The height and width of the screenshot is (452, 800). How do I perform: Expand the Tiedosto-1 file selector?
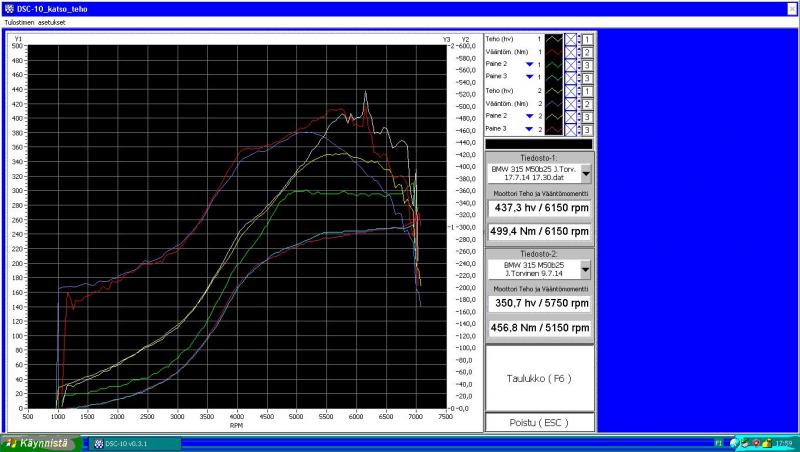586,173
